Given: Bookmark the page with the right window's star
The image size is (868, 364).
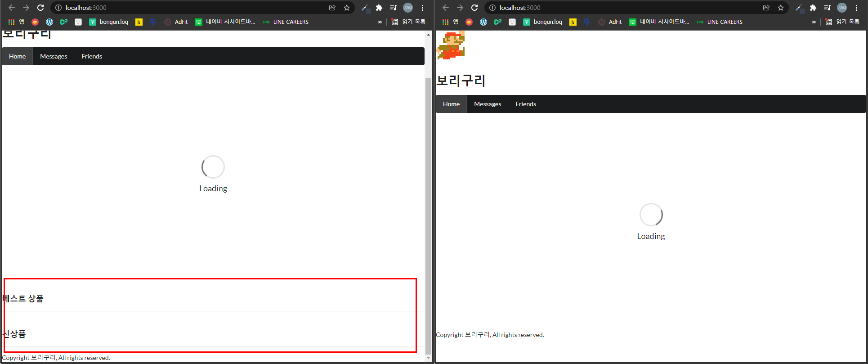Looking at the screenshot, I should point(781,8).
